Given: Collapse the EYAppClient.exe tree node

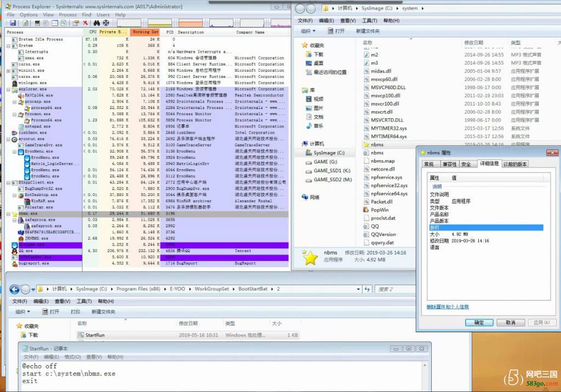Looking at the screenshot, I should (9, 182).
